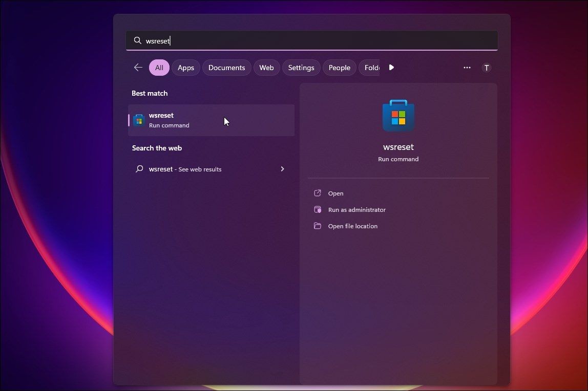
Task: Click the T user account avatar
Action: coord(487,68)
